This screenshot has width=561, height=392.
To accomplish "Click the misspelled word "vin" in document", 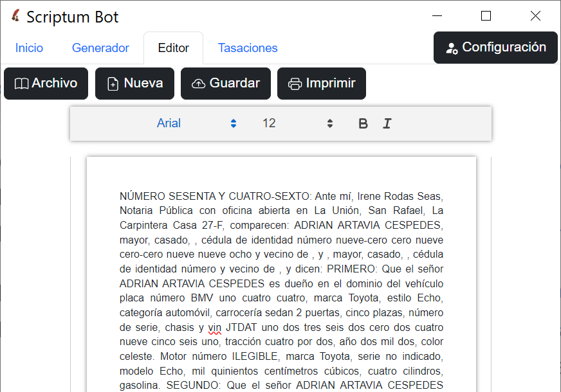I will pos(215,327).
